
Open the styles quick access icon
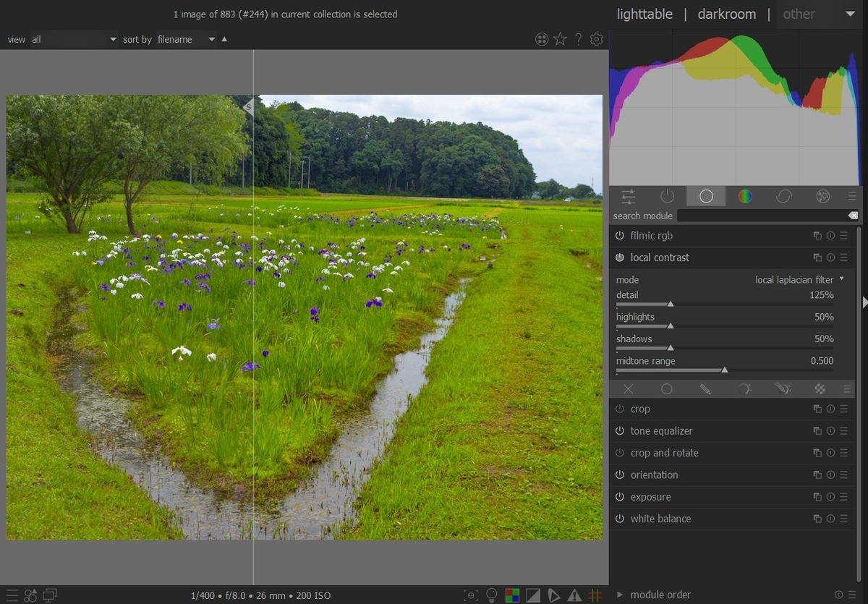tap(30, 595)
